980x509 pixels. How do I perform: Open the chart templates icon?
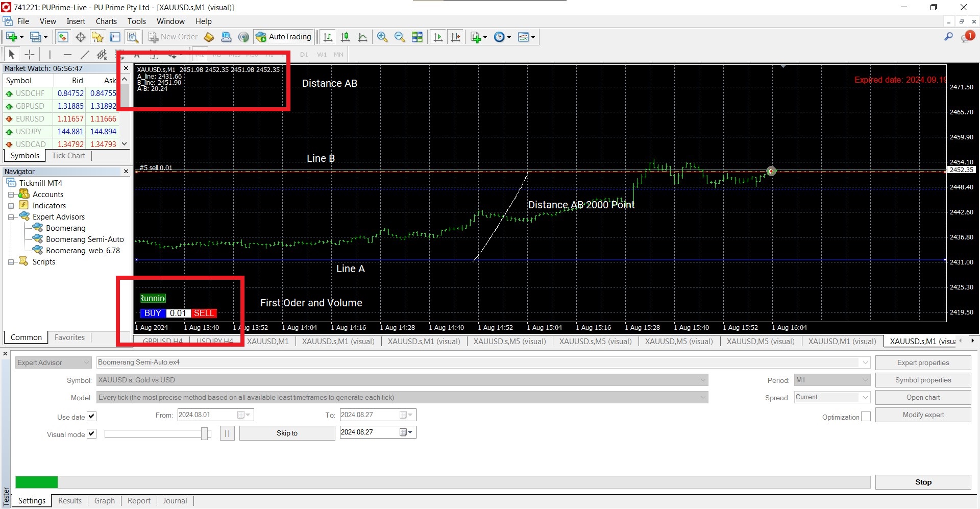(523, 37)
